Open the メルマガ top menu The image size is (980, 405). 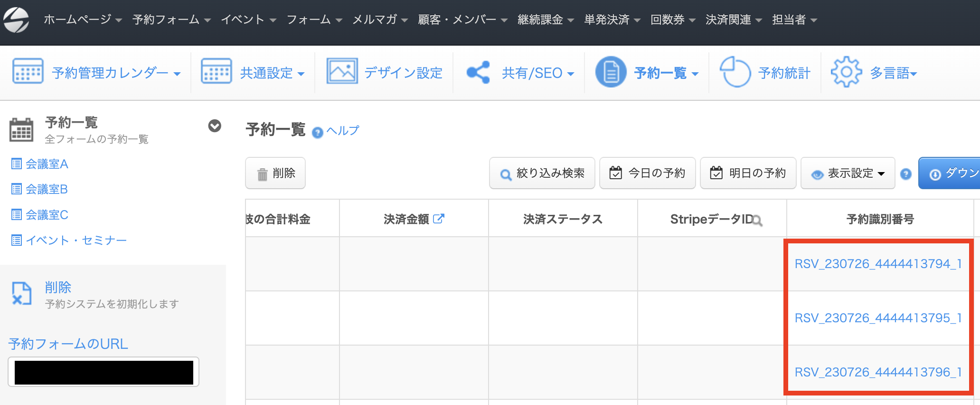380,20
